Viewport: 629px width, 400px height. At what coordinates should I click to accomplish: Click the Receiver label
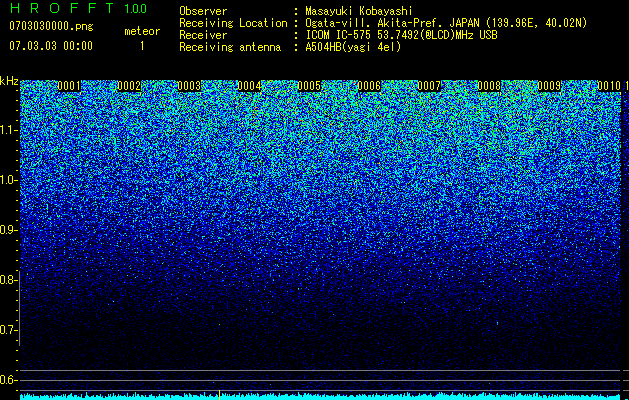click(203, 35)
